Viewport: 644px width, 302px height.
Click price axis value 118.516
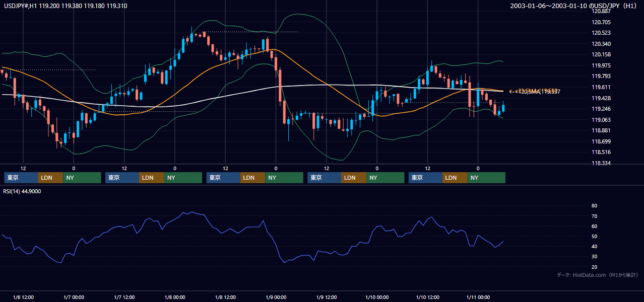click(x=602, y=152)
